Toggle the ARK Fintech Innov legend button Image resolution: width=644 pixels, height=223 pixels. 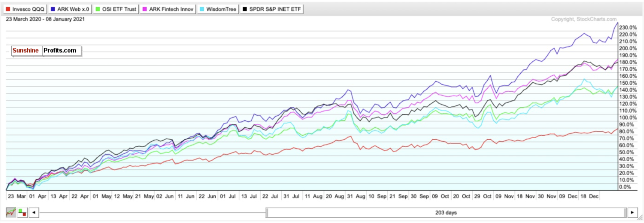(168, 9)
